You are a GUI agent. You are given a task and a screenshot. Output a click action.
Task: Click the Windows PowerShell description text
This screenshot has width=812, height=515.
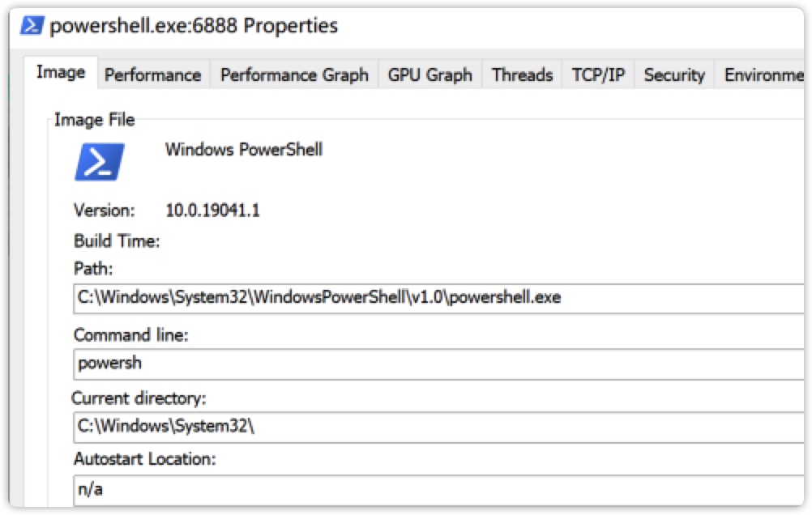(x=244, y=150)
